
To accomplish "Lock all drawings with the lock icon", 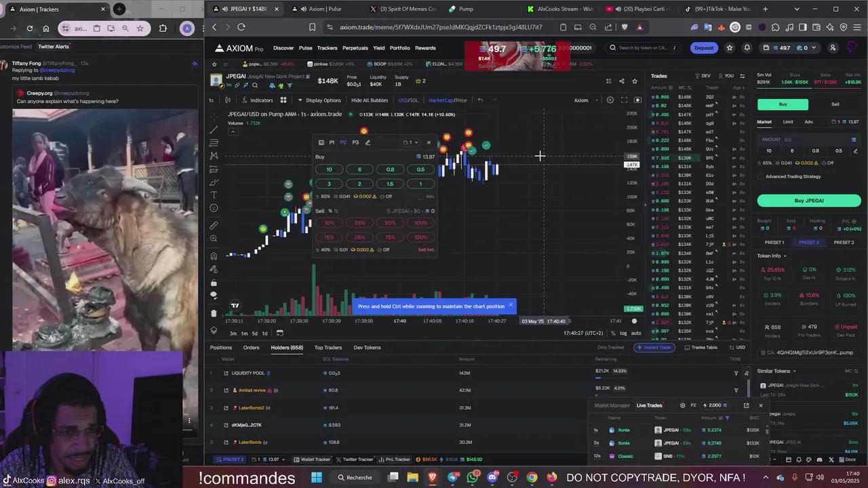I will (214, 282).
